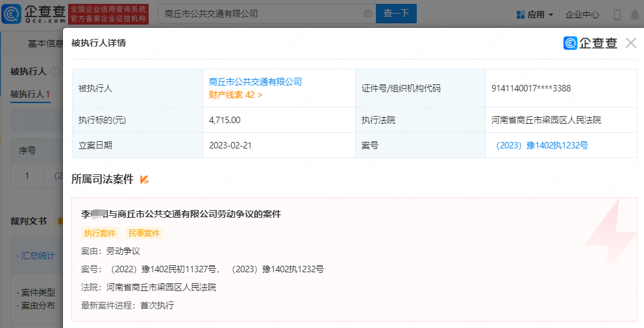The height and width of the screenshot is (328, 644).
Task: Switch to the 基本信息 tab
Action: click(45, 44)
